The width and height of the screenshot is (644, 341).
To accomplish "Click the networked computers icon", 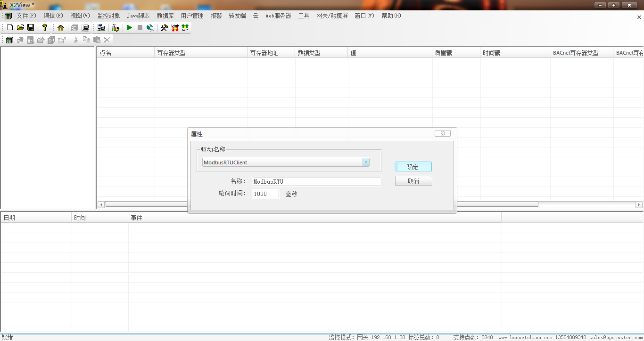I will 101,28.
